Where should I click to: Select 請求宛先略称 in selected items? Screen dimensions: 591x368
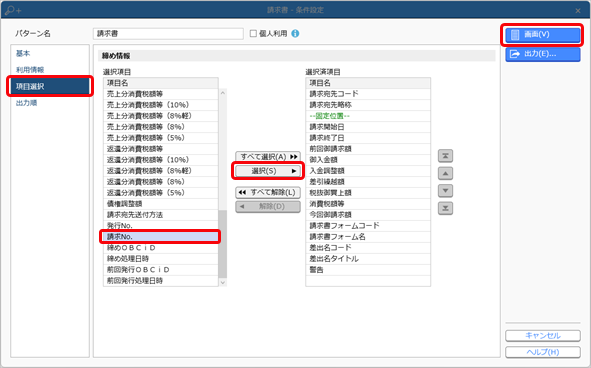pyautogui.click(x=368, y=105)
